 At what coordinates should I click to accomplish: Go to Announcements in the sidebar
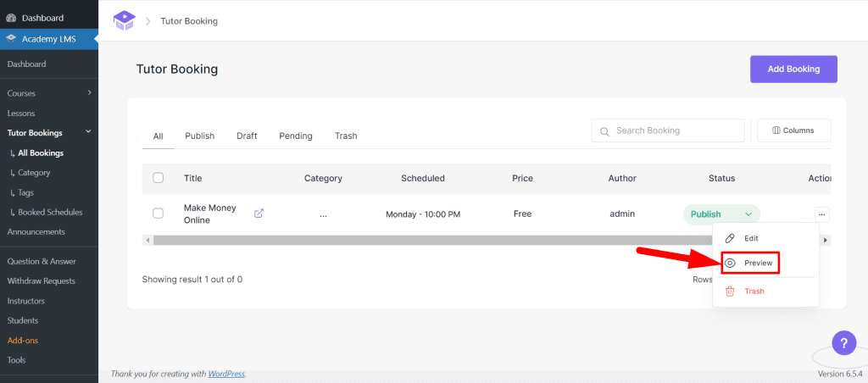(x=36, y=232)
